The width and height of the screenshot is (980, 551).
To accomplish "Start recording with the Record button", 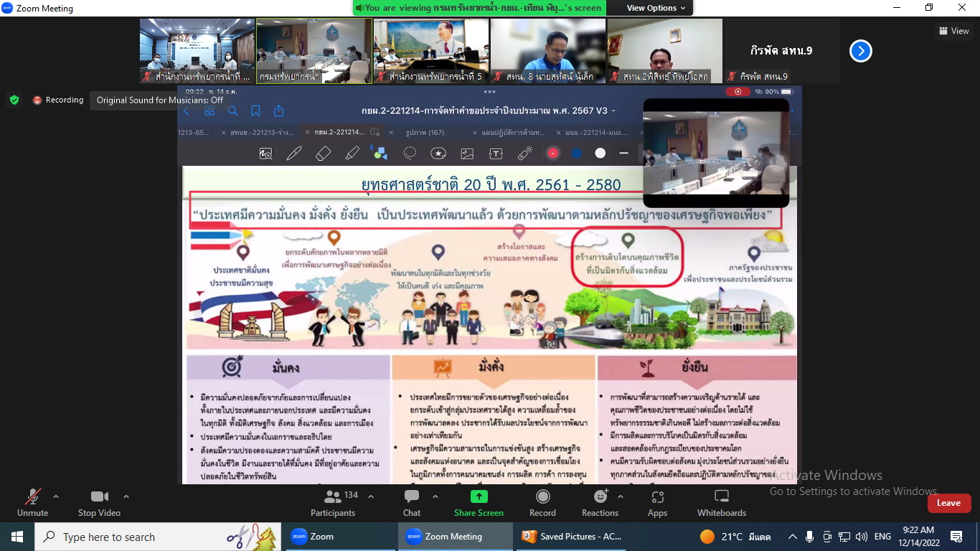I will 542,502.
